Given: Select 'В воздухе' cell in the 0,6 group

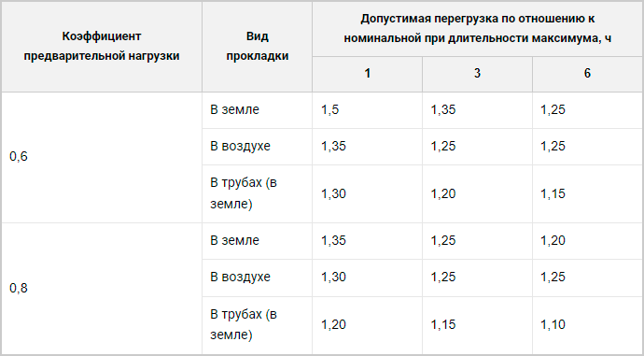Looking at the screenshot, I should click(257, 147).
